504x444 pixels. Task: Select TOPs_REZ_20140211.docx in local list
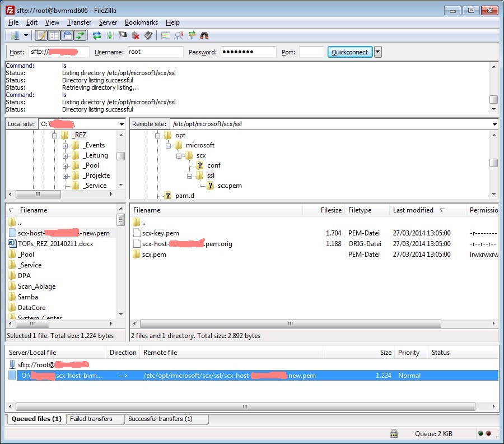click(55, 244)
